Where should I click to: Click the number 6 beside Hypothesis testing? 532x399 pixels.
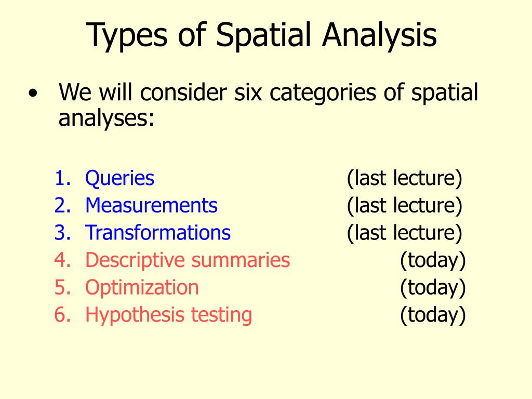click(x=62, y=315)
